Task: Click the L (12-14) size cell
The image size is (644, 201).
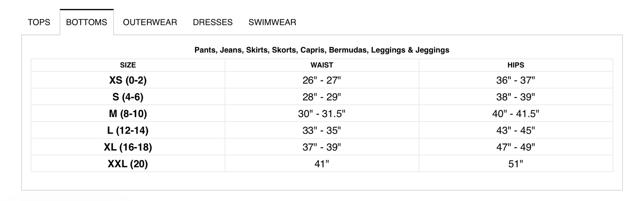Action: pos(128,130)
